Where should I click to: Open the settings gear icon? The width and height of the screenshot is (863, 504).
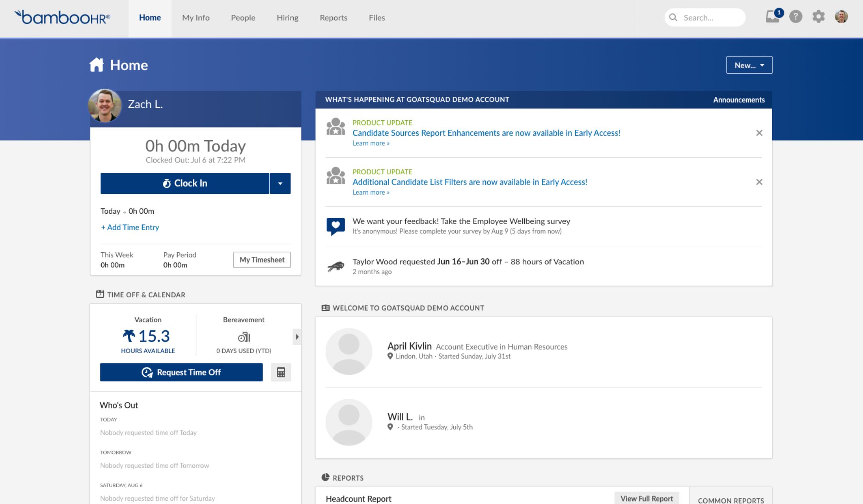click(x=818, y=17)
